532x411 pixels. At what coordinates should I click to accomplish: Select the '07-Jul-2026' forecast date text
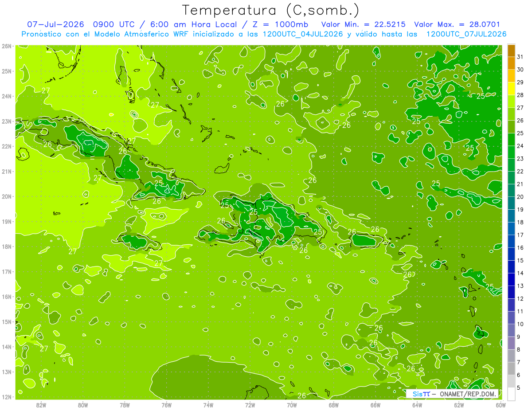click(x=55, y=24)
